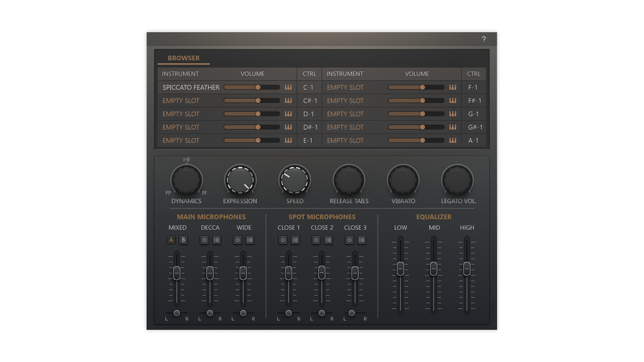Click keyboard icon in Spiccato Feather row
The height and width of the screenshot is (362, 644).
point(288,87)
